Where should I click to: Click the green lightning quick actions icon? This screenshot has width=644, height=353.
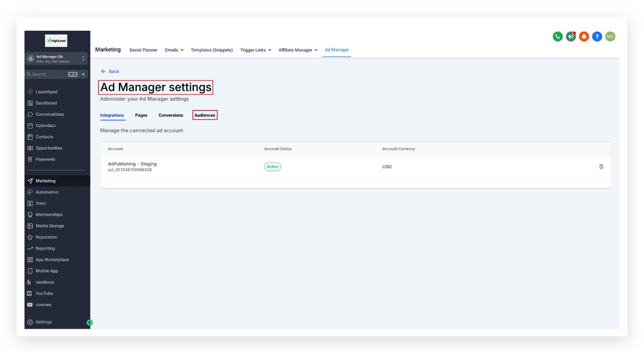pyautogui.click(x=83, y=74)
